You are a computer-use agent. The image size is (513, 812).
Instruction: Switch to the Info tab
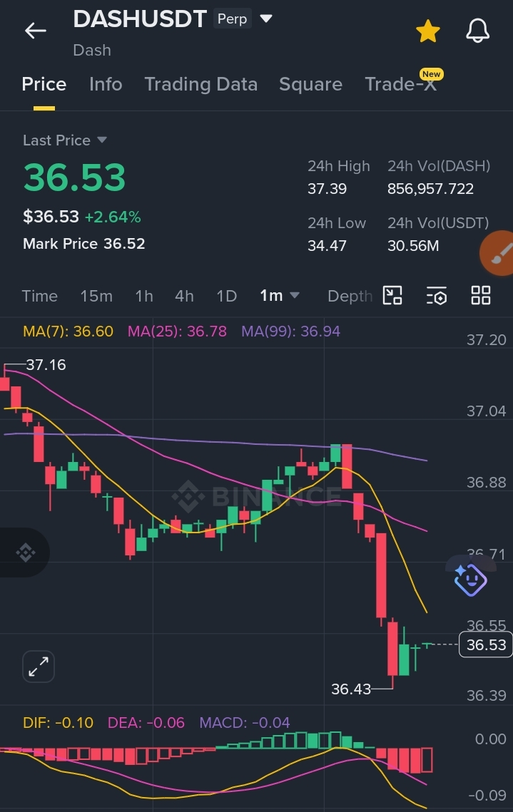click(x=106, y=84)
